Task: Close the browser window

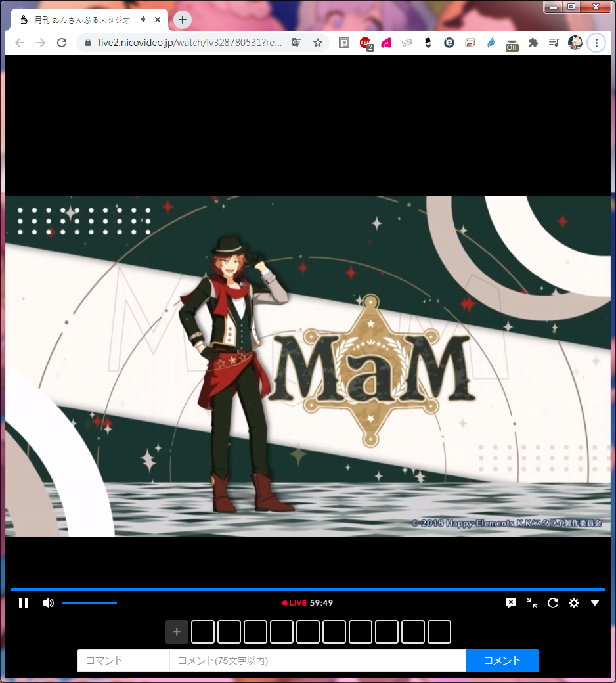Action: [x=596, y=7]
